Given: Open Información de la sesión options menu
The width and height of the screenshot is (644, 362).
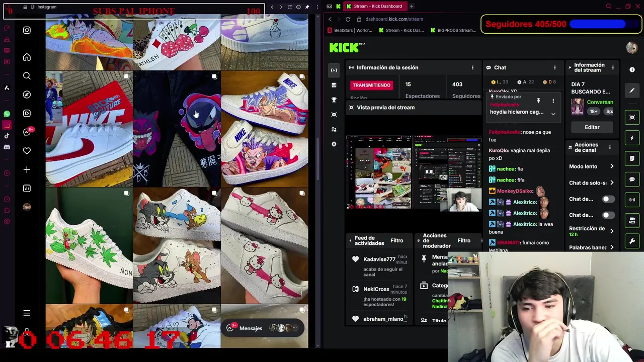Looking at the screenshot, I should coord(472,67).
